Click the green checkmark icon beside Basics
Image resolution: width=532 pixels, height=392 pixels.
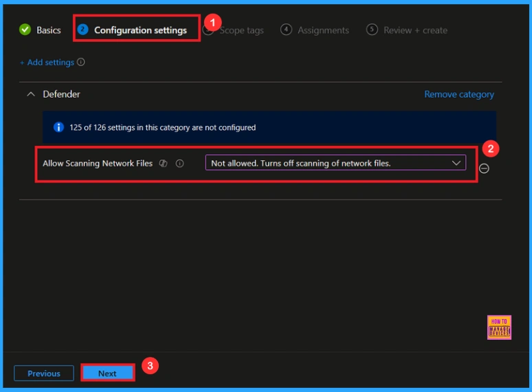coord(25,30)
